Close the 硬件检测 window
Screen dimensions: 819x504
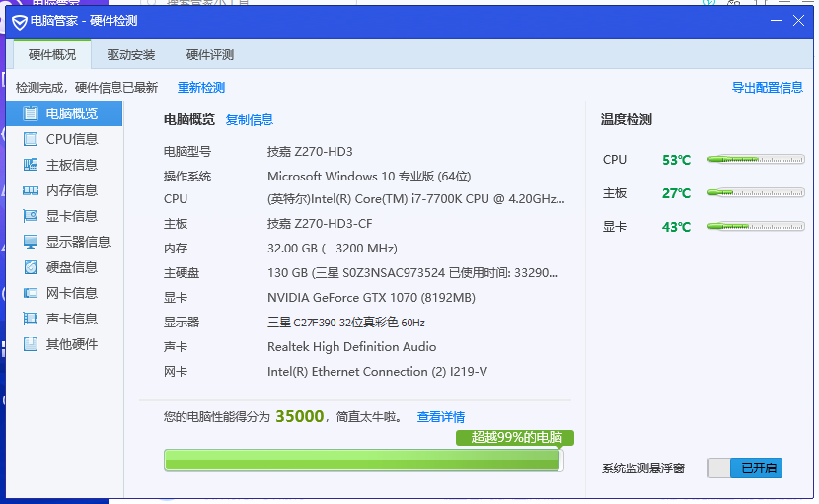coord(798,21)
